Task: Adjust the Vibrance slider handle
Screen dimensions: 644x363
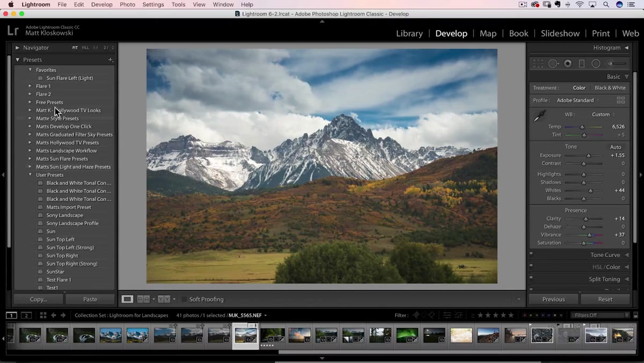Action: point(589,235)
